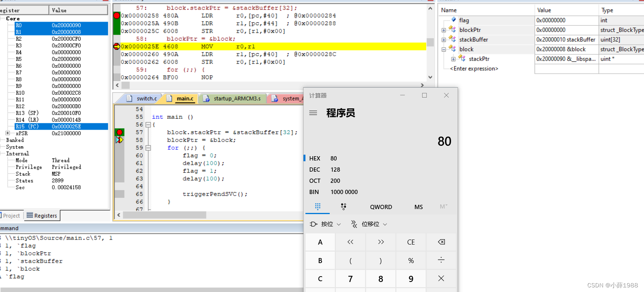Select the R0 register row
This screenshot has width=644, height=292.
[61, 25]
